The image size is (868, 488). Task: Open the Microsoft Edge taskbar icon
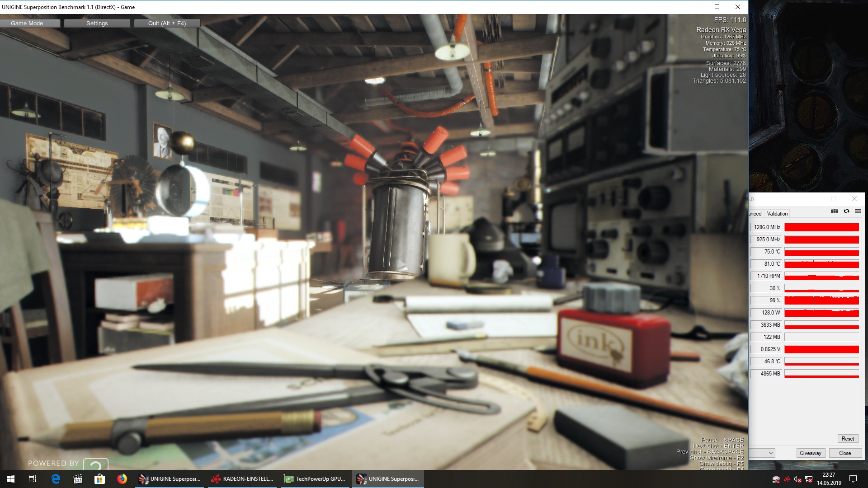(x=56, y=479)
